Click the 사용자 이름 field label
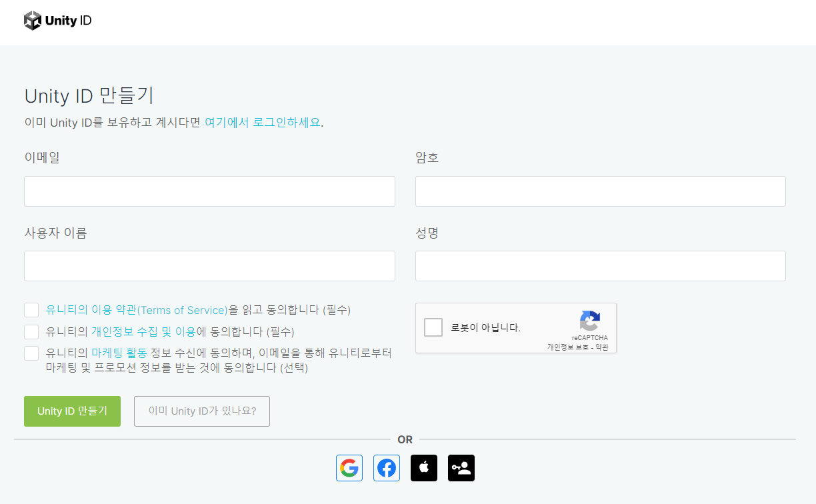Viewport: 816px width, 504px height. click(x=55, y=233)
